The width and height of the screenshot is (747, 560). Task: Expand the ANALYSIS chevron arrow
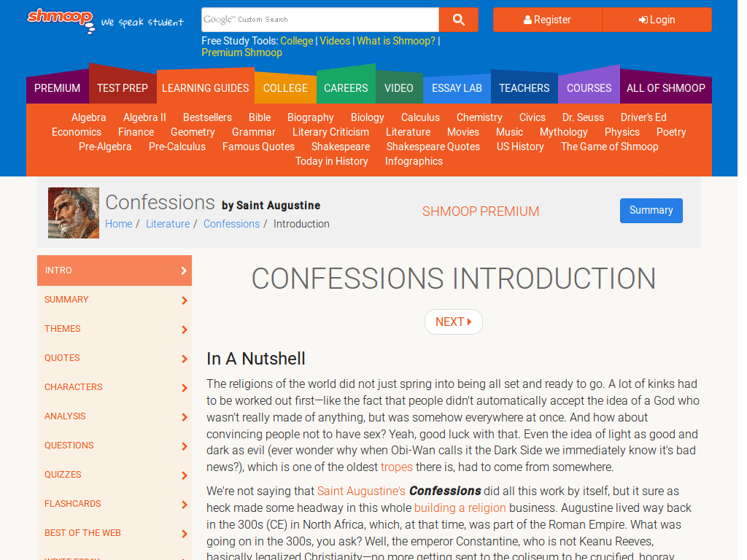pyautogui.click(x=185, y=417)
